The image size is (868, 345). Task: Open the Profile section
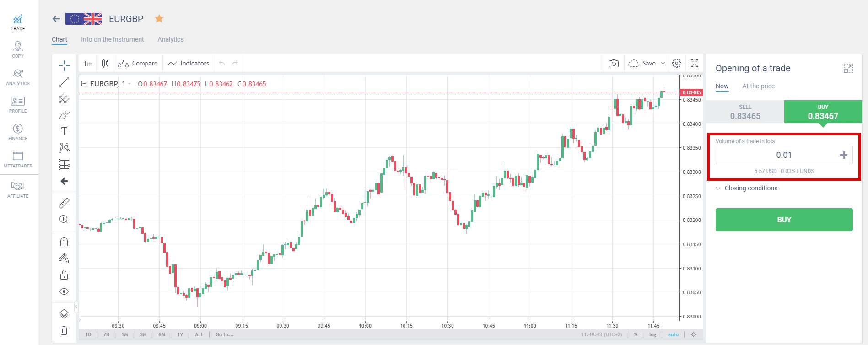click(x=18, y=105)
